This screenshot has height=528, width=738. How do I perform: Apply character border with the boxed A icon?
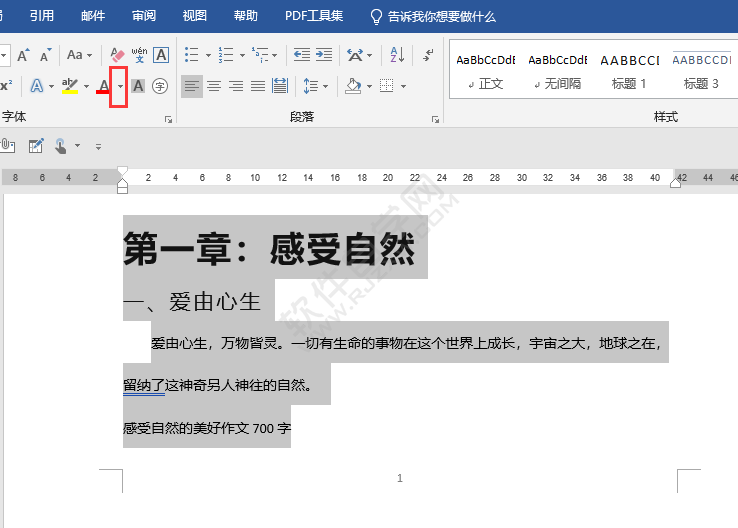(x=161, y=55)
